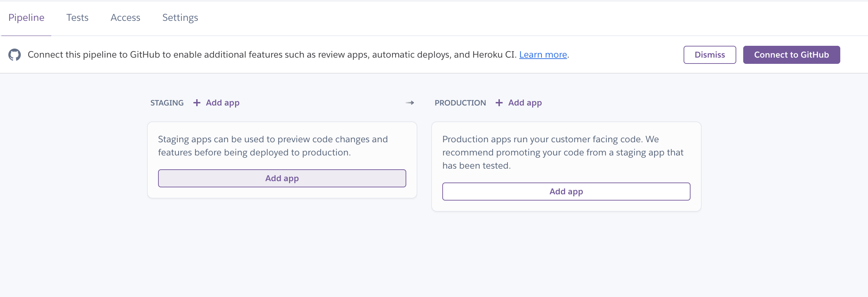Dismiss the GitHub connection banner
868x297 pixels.
pyautogui.click(x=710, y=55)
